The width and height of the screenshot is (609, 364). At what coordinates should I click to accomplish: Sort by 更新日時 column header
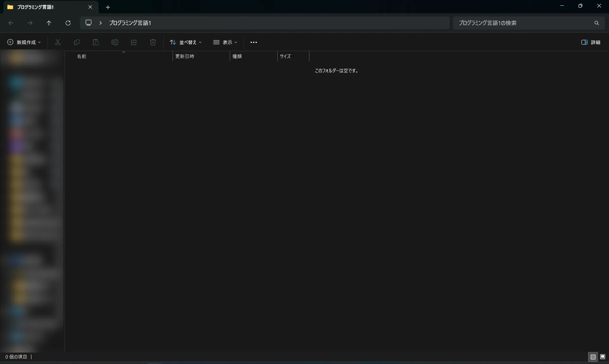coord(185,56)
